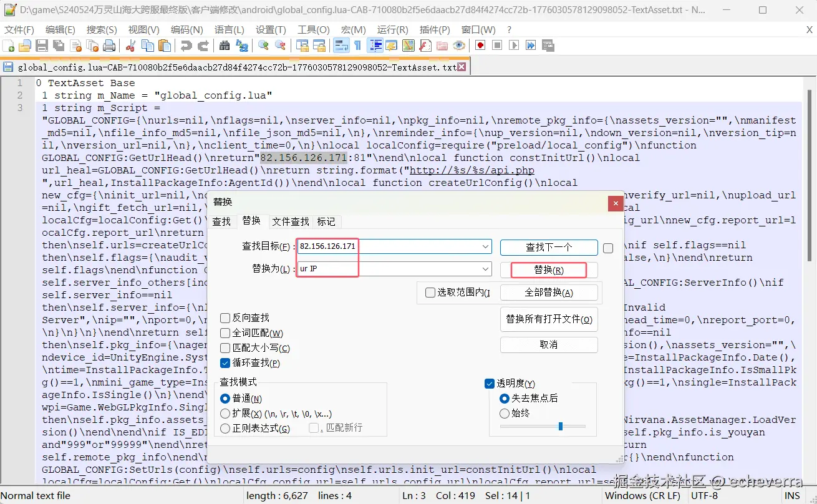817x504 pixels.
Task: Uncheck 透明度 transparency checkbox
Action: 490,384
